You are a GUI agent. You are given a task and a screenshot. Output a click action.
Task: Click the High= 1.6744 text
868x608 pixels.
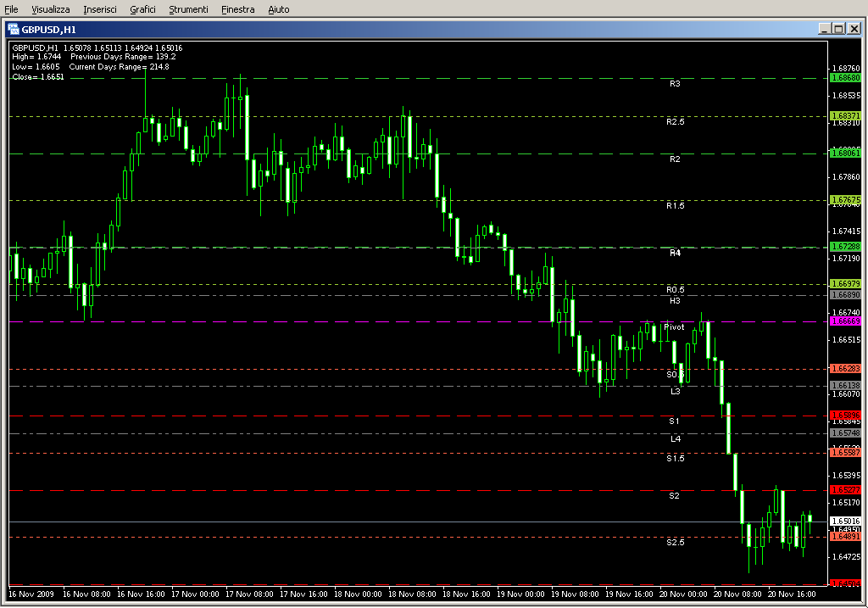(x=36, y=57)
